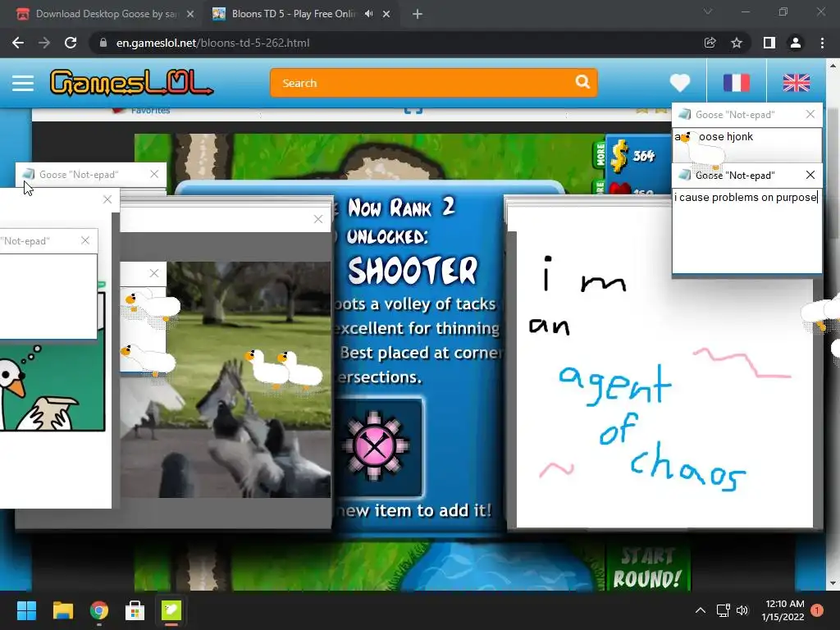The width and height of the screenshot is (840, 630).
Task: Click the Desktop Goose taskbar icon
Action: [x=171, y=610]
